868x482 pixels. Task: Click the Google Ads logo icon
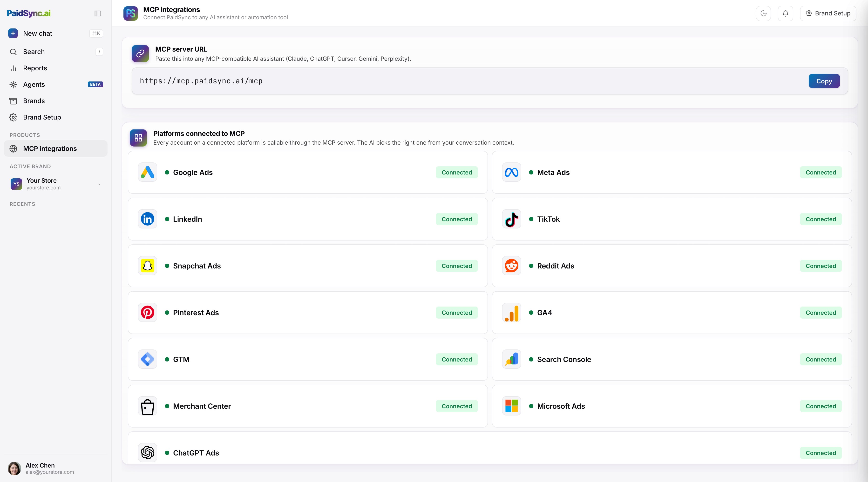click(148, 173)
